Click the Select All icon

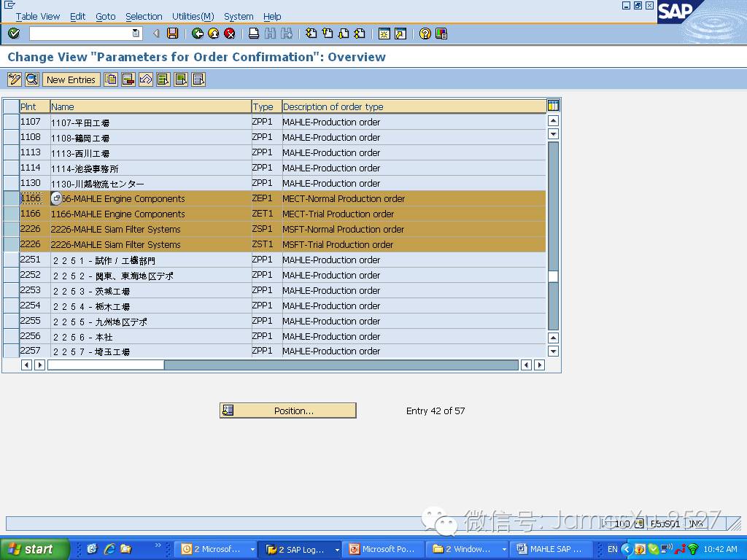(163, 79)
